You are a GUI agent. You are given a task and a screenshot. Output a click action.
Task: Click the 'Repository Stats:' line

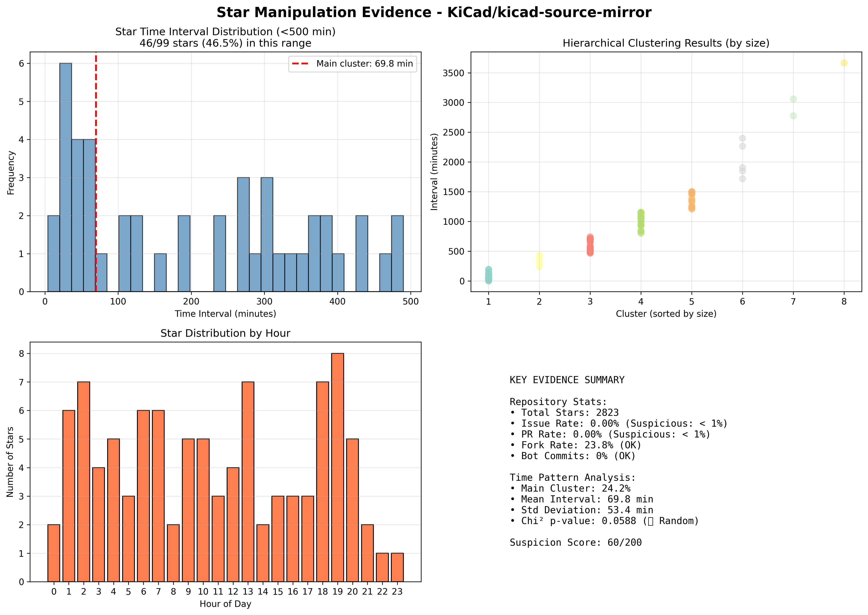click(x=558, y=402)
